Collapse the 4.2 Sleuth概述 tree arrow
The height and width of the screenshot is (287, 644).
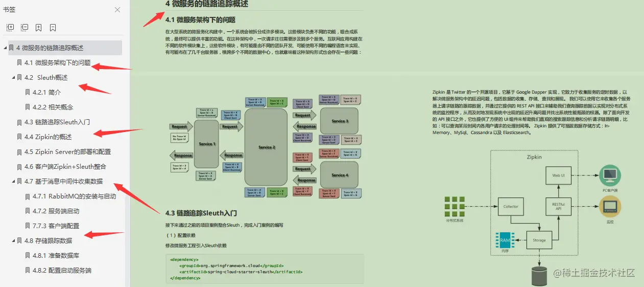[14, 78]
